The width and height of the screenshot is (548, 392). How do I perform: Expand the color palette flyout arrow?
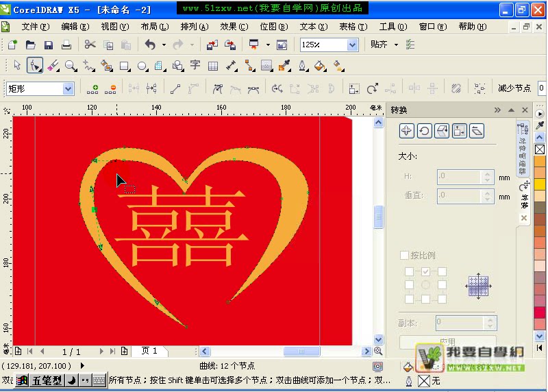(539, 114)
